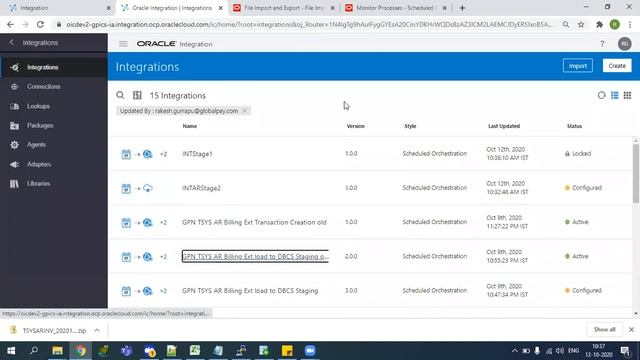
Task: Switch to list view
Action: tap(614, 95)
